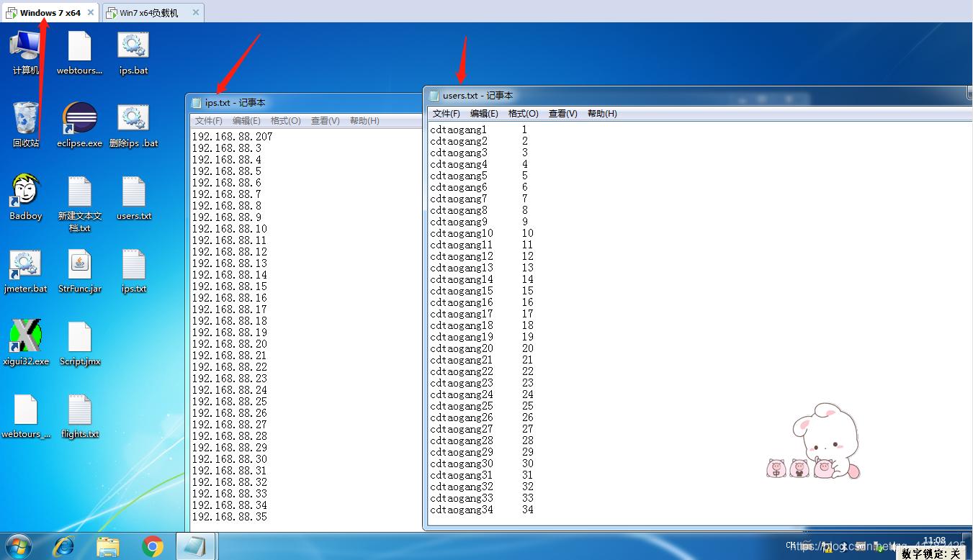Select users.txt desktop file icon

(x=134, y=197)
